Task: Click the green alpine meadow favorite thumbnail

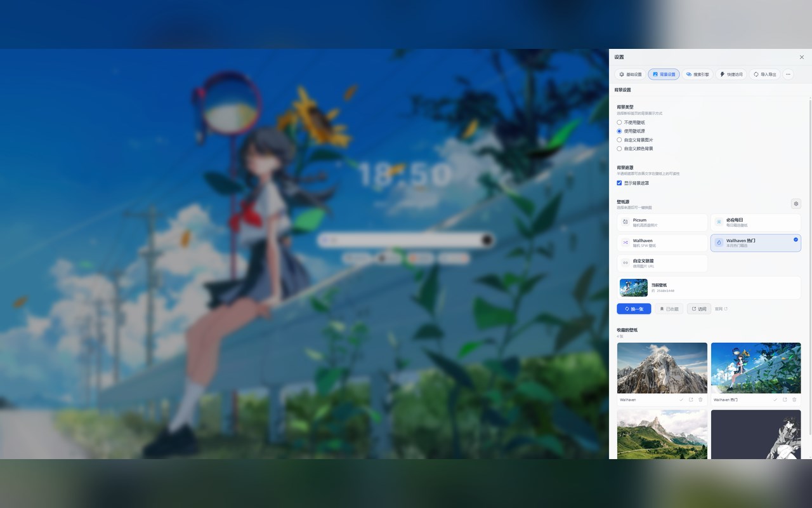Action: 662,434
